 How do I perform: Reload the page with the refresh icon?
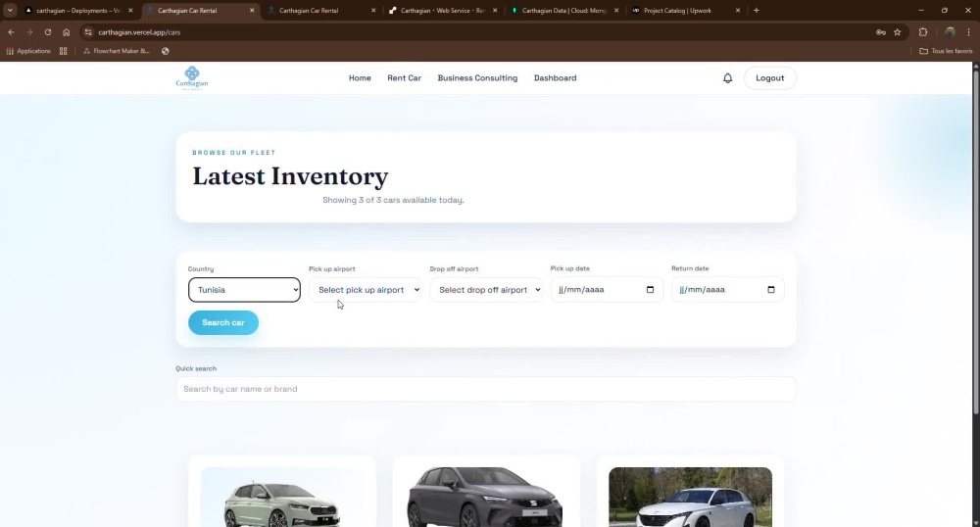point(47,32)
